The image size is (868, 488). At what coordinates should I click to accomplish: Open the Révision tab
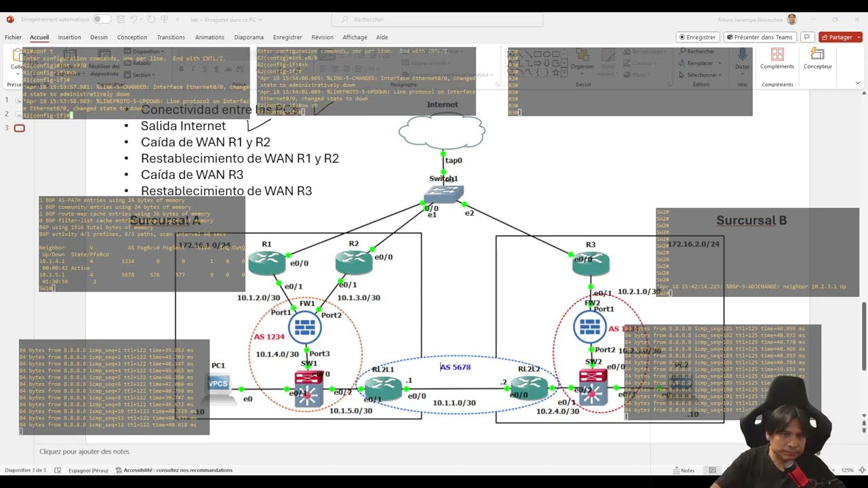point(322,37)
